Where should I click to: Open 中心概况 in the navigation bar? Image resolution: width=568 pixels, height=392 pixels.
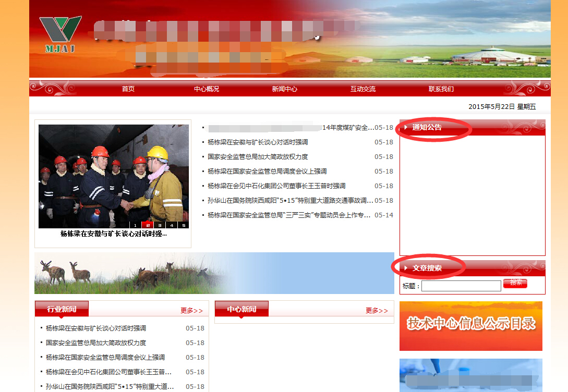207,89
